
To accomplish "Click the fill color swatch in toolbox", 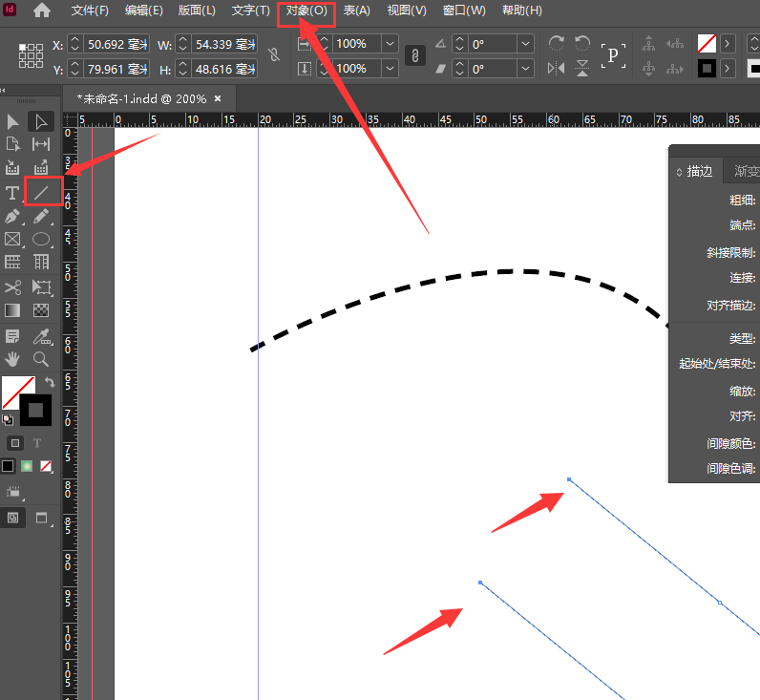I will pos(16,392).
